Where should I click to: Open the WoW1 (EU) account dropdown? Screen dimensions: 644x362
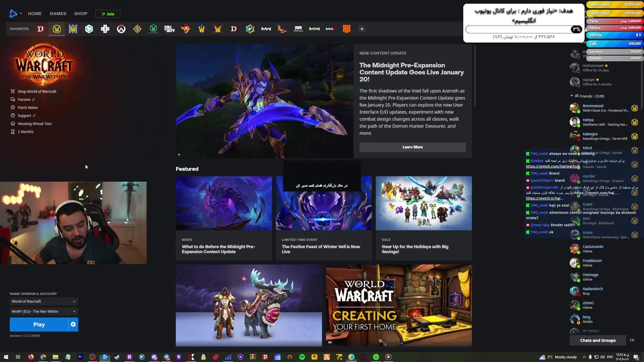click(x=44, y=311)
